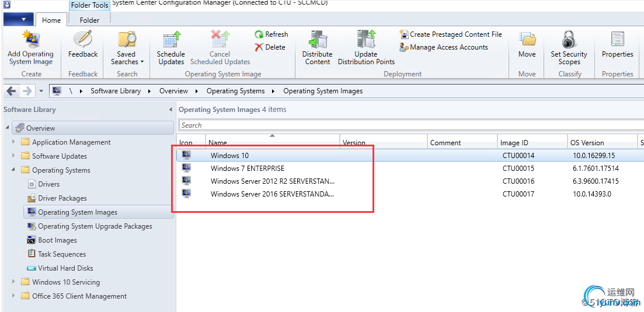Open the Properties ribbon icon
The height and width of the screenshot is (312, 644).
pos(617,39)
